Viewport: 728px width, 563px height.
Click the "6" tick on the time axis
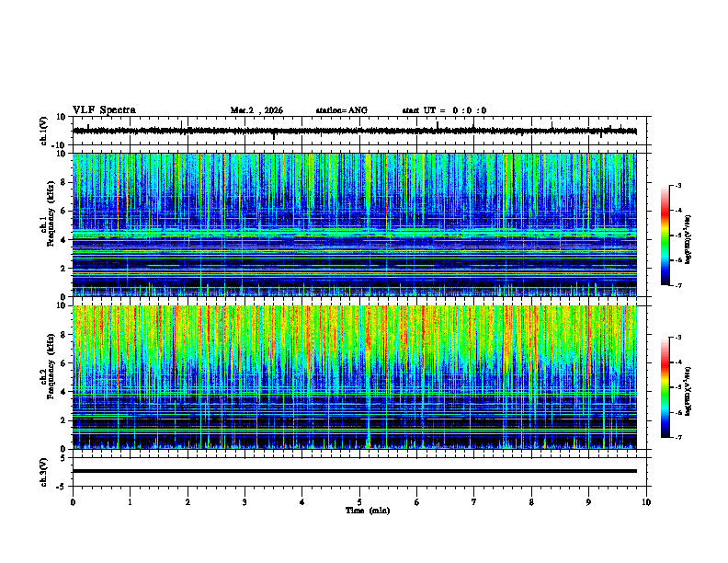(x=417, y=502)
